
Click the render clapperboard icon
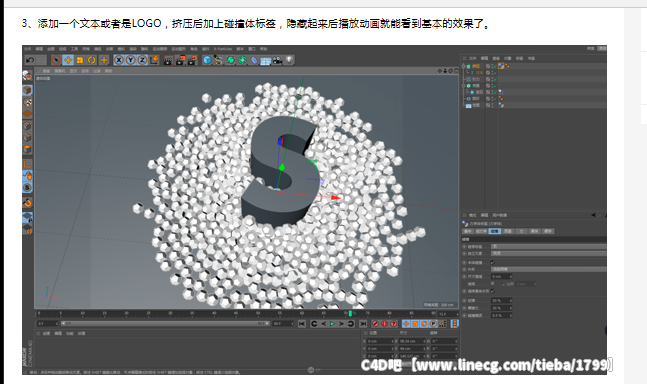point(168,60)
